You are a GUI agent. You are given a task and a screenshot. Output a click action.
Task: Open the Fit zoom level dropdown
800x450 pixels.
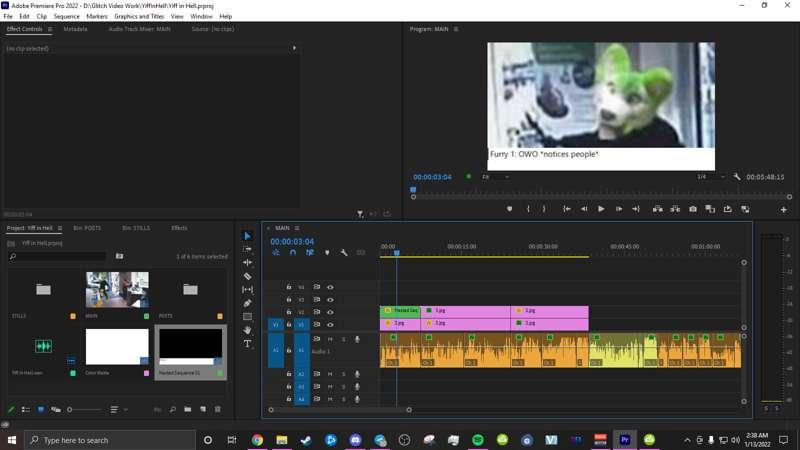(495, 177)
